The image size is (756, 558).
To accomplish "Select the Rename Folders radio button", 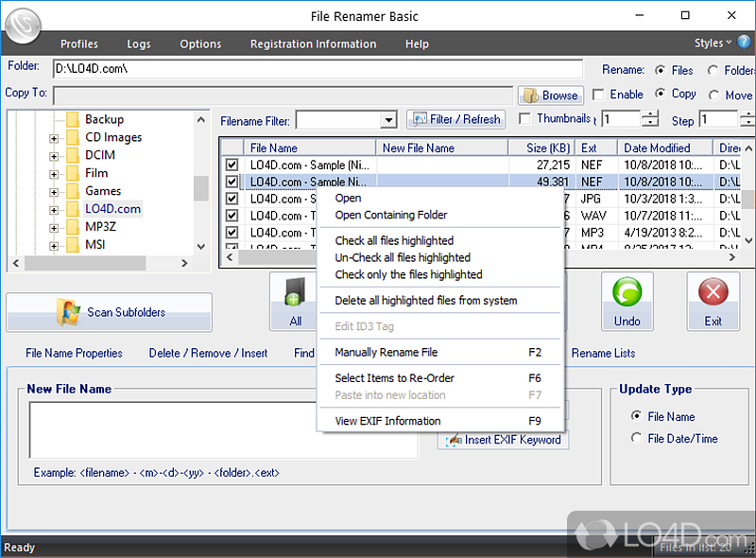I will tap(713, 71).
